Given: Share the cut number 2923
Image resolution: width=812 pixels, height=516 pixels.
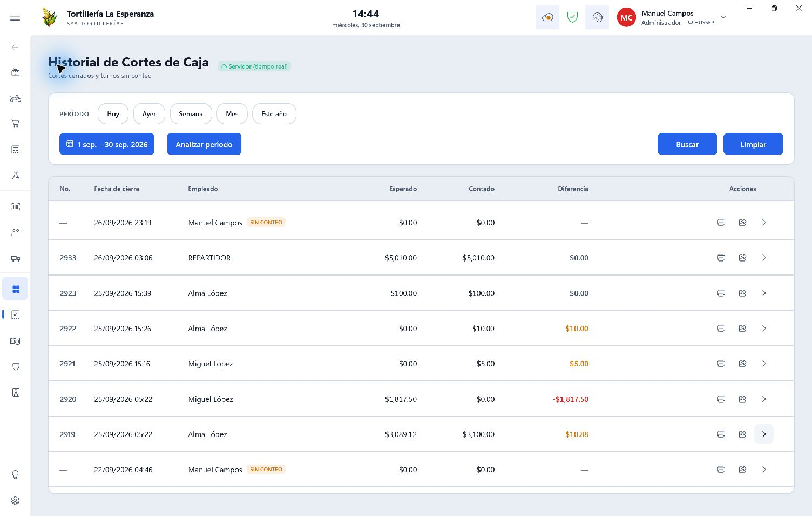Looking at the screenshot, I should pyautogui.click(x=742, y=293).
